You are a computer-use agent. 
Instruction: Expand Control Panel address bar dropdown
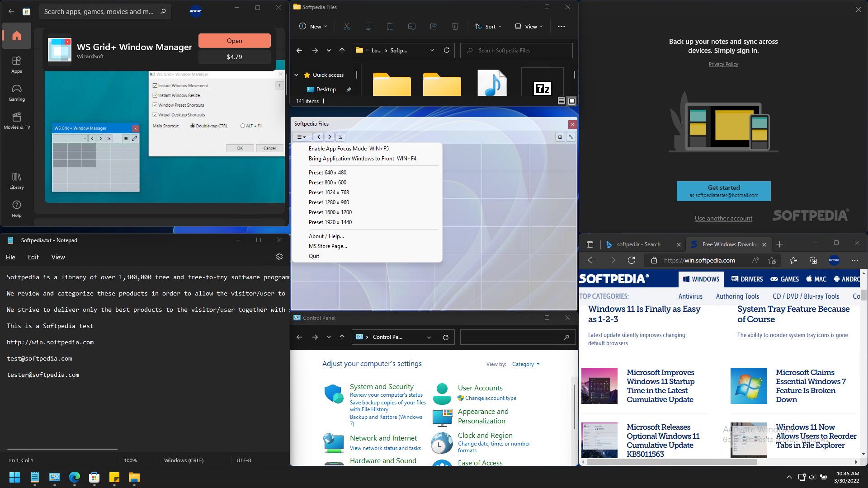click(x=429, y=337)
